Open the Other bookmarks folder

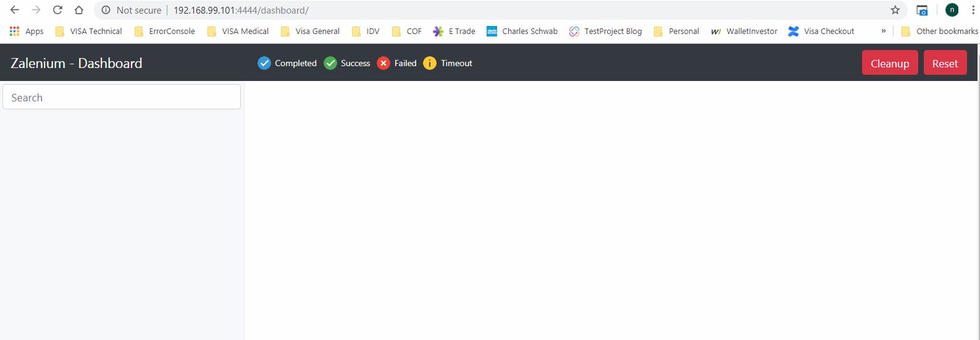pyautogui.click(x=939, y=31)
